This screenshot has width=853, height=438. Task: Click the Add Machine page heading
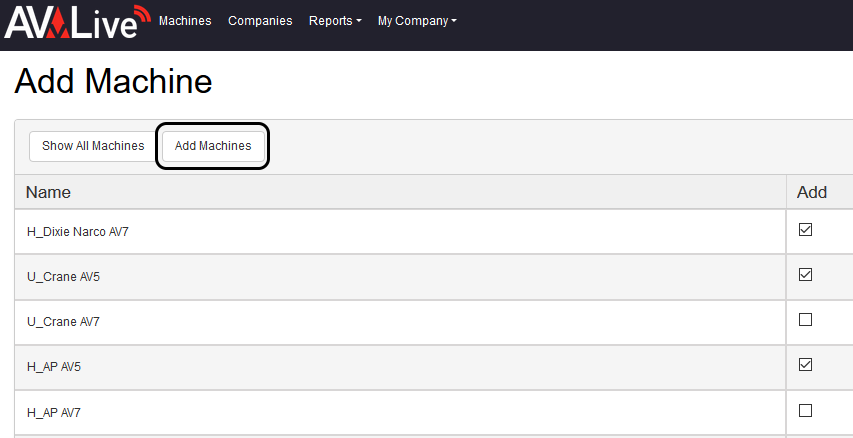pos(113,82)
